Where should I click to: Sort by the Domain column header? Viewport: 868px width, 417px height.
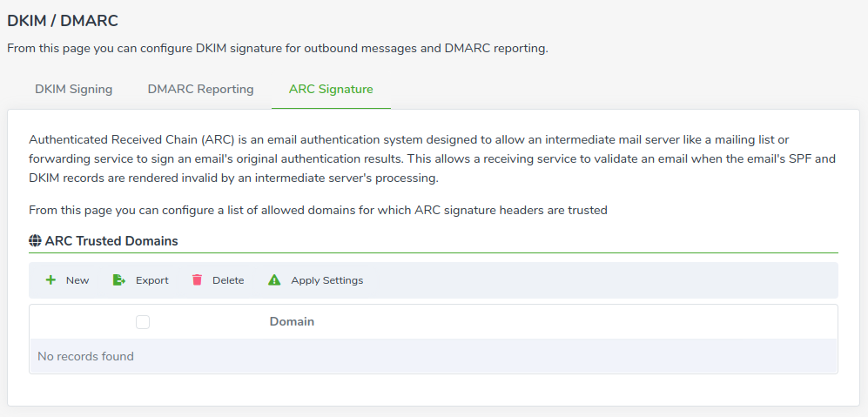tap(292, 322)
